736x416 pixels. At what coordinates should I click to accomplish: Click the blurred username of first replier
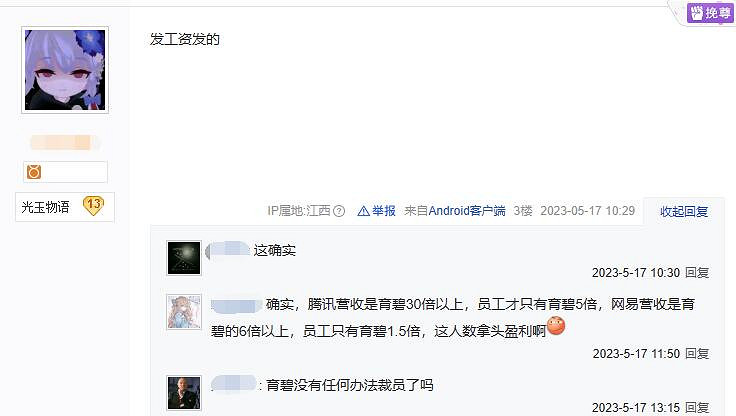(228, 250)
